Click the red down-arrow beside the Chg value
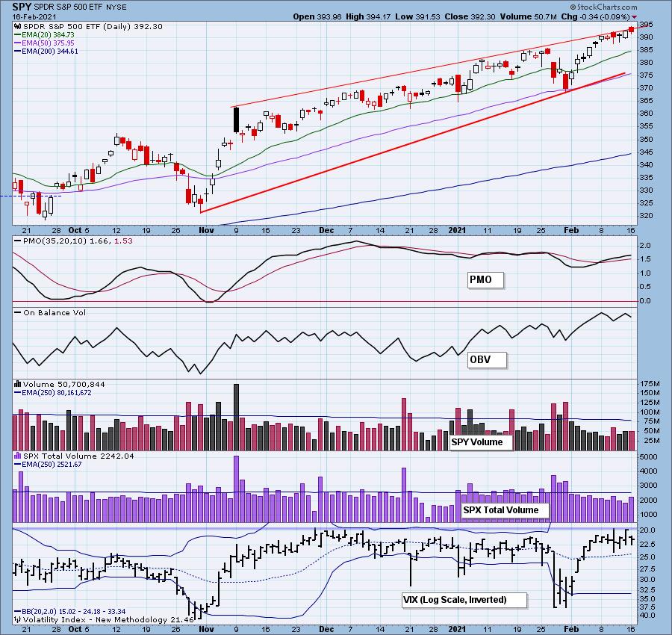 pyautogui.click(x=634, y=17)
